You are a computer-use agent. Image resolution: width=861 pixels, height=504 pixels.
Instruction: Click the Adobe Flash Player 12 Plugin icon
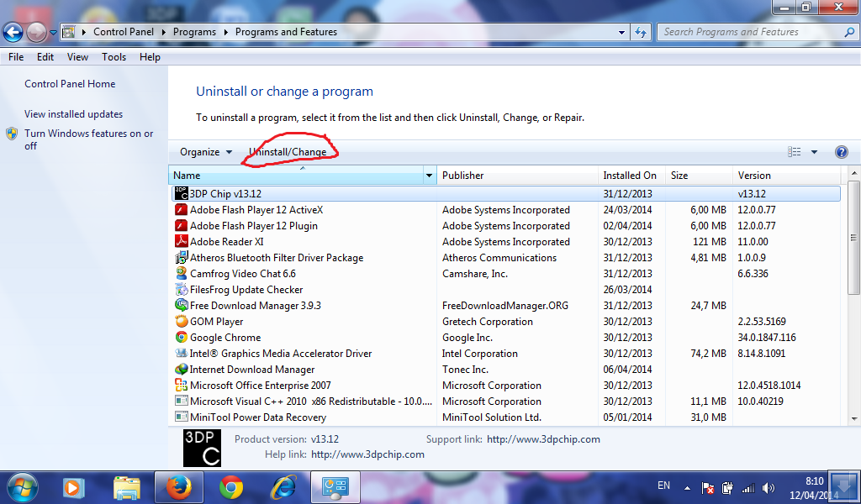(182, 225)
